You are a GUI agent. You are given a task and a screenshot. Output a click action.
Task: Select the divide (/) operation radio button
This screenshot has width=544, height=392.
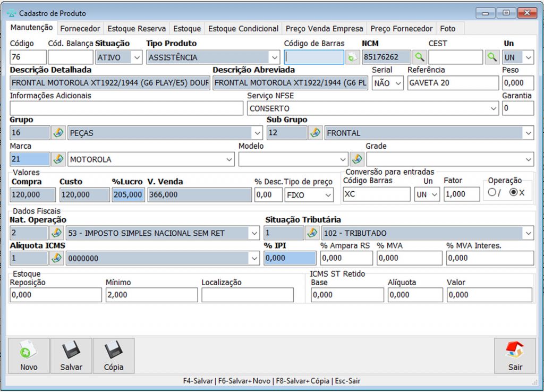[491, 193]
